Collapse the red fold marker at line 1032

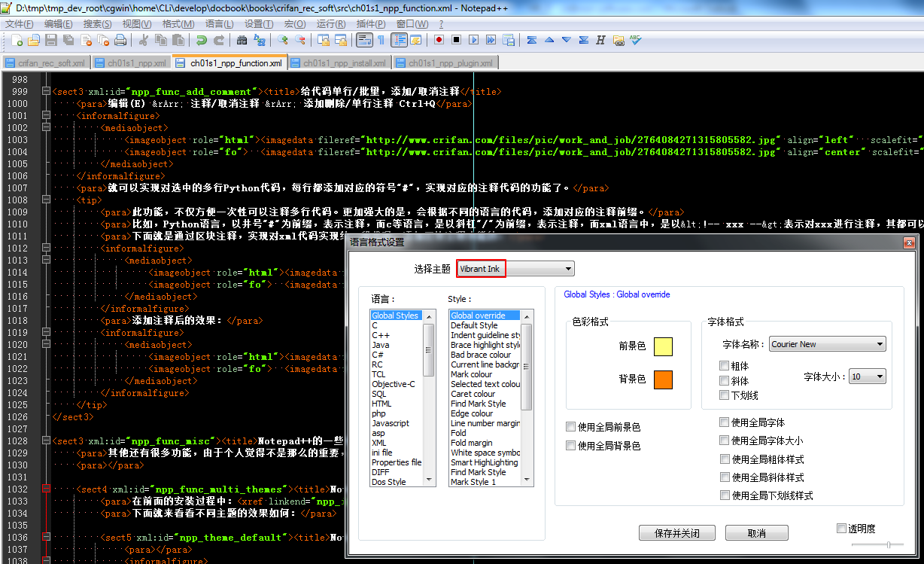tap(46, 489)
